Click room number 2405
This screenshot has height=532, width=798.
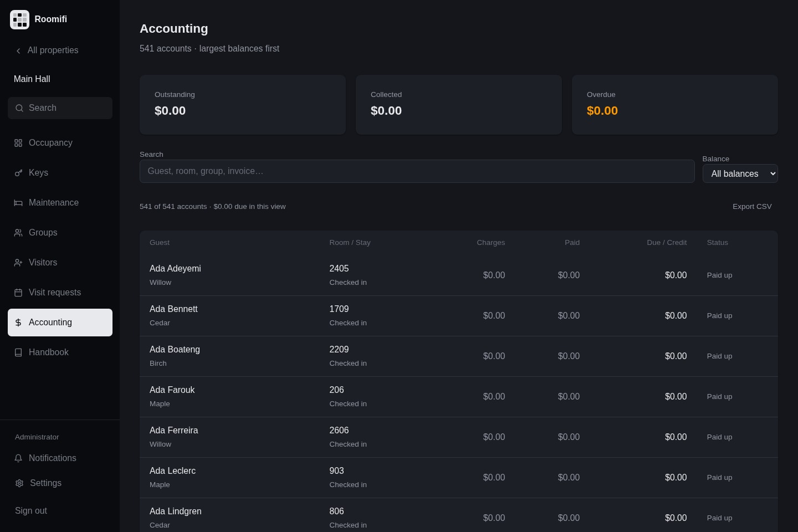pos(339,269)
